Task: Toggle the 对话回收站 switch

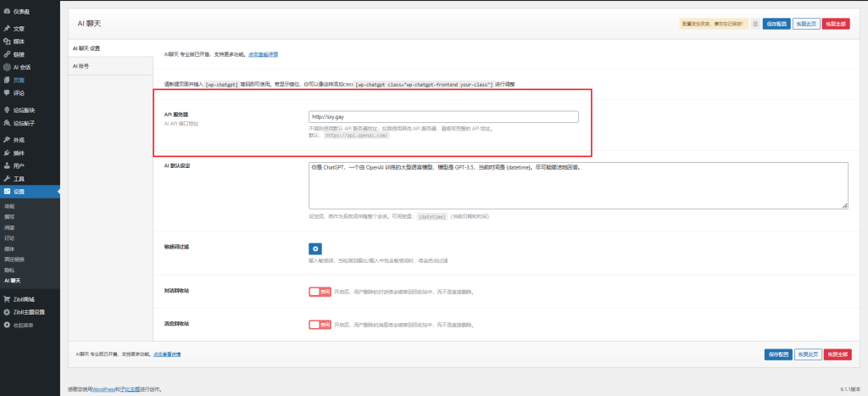Action: pyautogui.click(x=320, y=291)
